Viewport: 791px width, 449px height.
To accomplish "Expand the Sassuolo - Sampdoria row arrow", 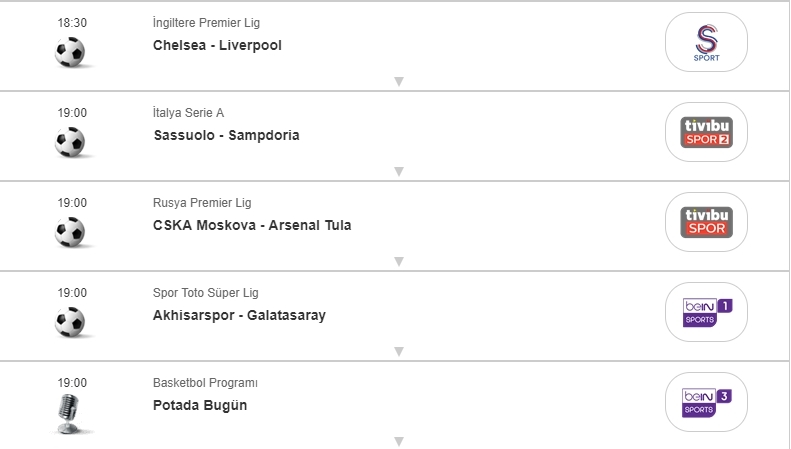I will pos(398,172).
